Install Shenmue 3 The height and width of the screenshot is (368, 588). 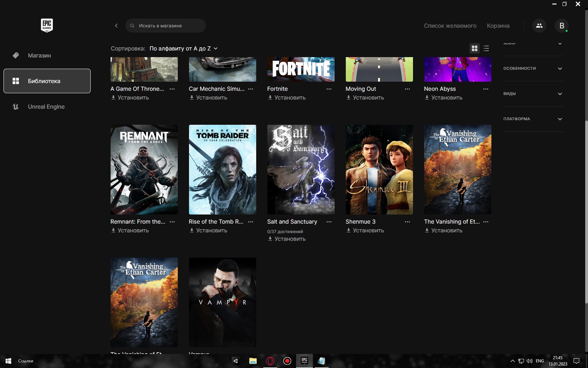365,231
